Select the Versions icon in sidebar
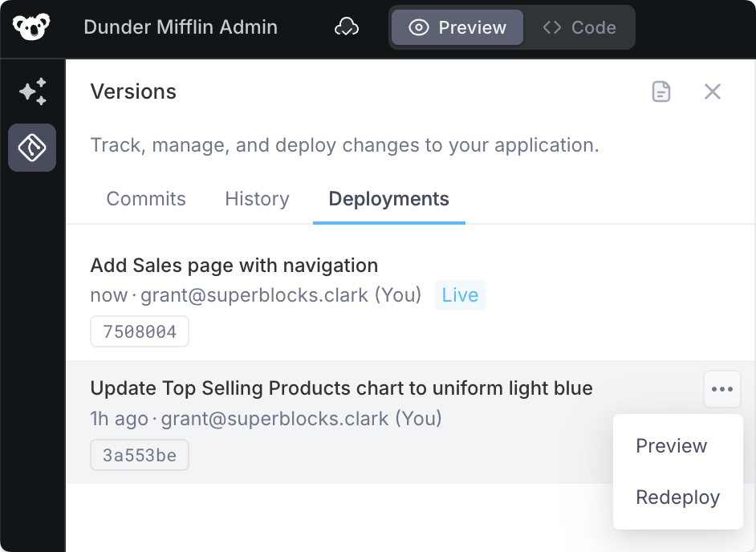The height and width of the screenshot is (552, 756). click(x=32, y=148)
